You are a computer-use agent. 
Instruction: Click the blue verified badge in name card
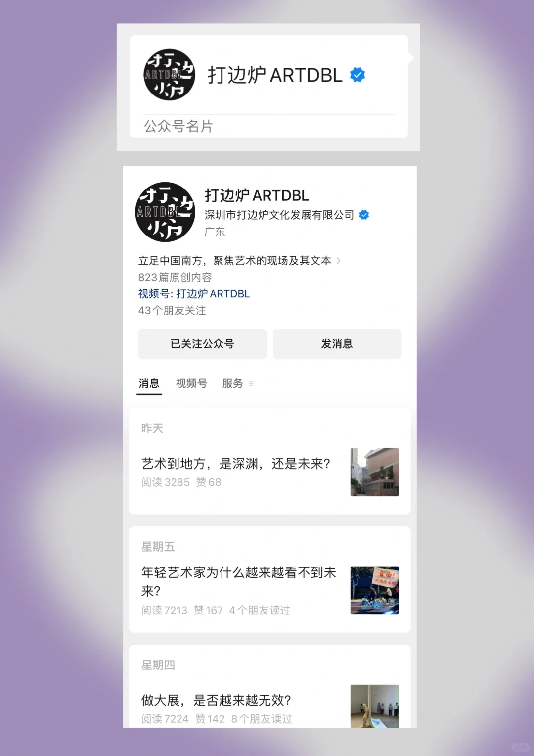point(357,75)
